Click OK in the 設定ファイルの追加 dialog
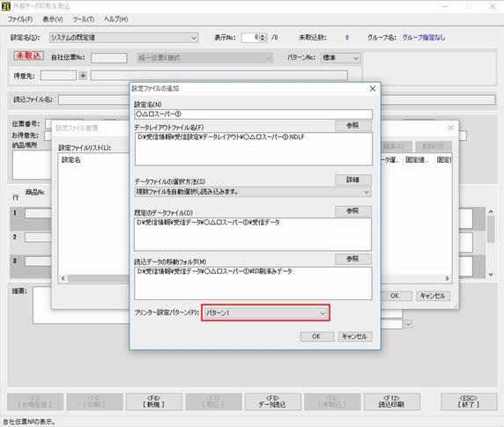This screenshot has height=427, width=504. 316,336
